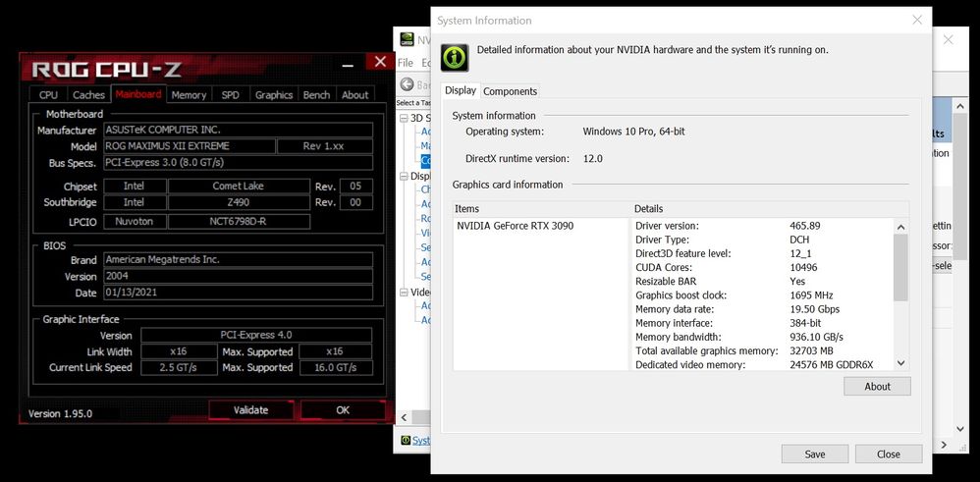Open the File menu in NVIDIA Control Panel
Image resolution: width=980 pixels, height=482 pixels.
(406, 63)
